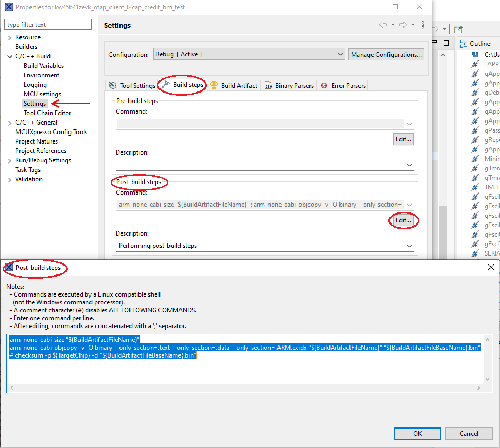Click Manage Configurations button

[x=386, y=54]
